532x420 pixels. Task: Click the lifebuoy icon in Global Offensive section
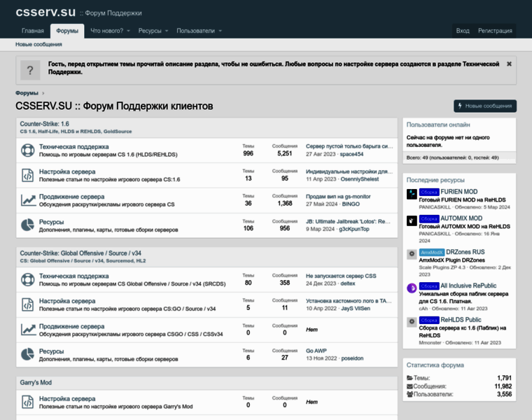coord(28,280)
